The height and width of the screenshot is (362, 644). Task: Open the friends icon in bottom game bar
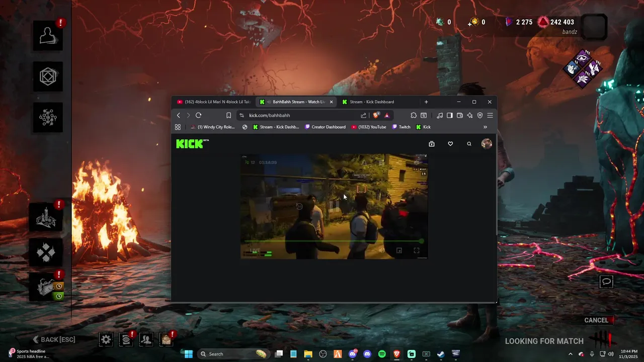(x=146, y=339)
